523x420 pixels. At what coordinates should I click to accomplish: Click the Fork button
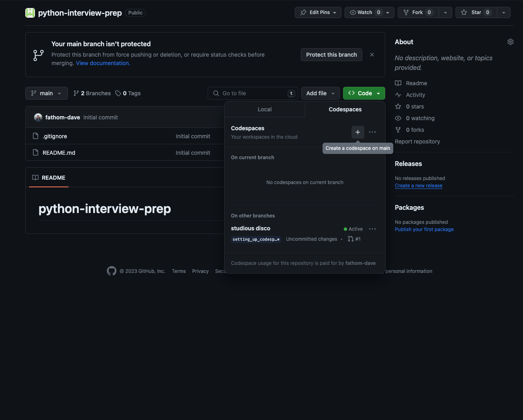point(418,12)
